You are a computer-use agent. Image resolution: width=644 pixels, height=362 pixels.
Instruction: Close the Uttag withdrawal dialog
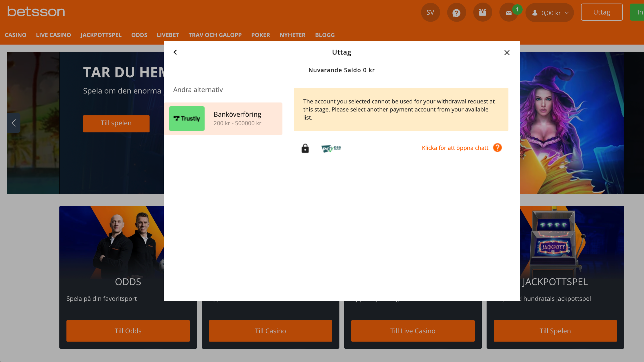pyautogui.click(x=507, y=52)
